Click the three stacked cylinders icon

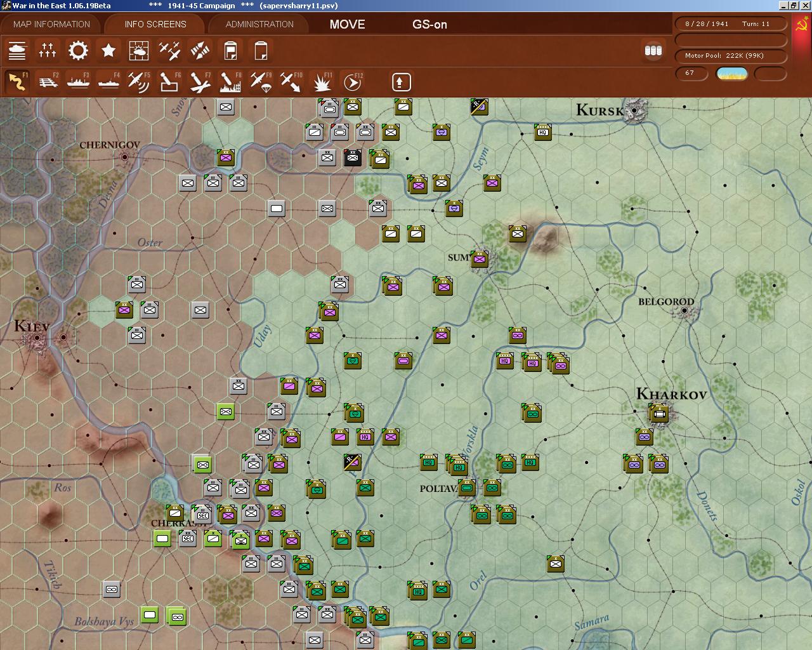tap(653, 51)
